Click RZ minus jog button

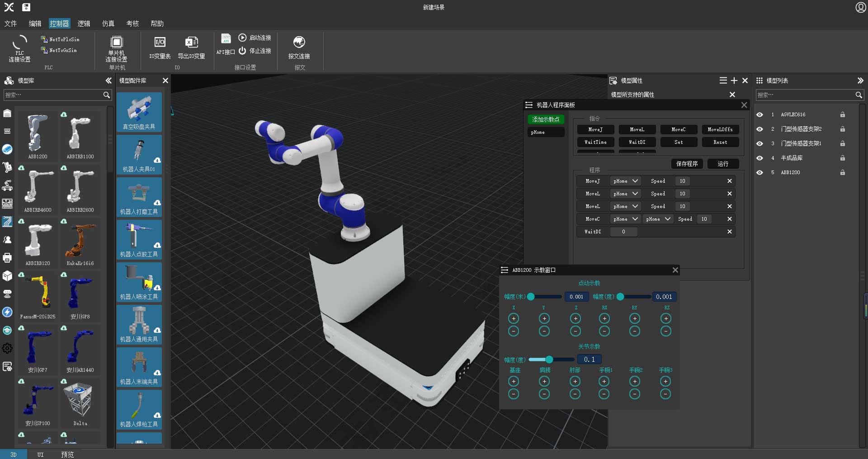(x=665, y=331)
